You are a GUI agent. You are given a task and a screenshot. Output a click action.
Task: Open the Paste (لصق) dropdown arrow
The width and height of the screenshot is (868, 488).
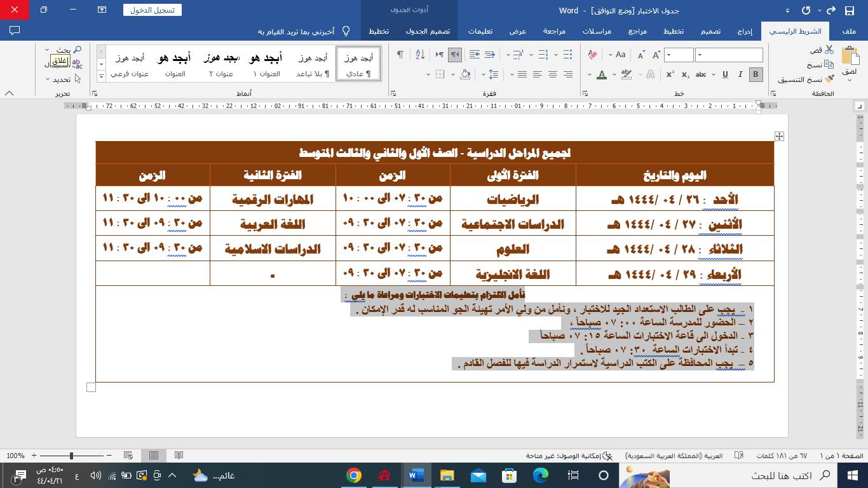click(x=849, y=80)
